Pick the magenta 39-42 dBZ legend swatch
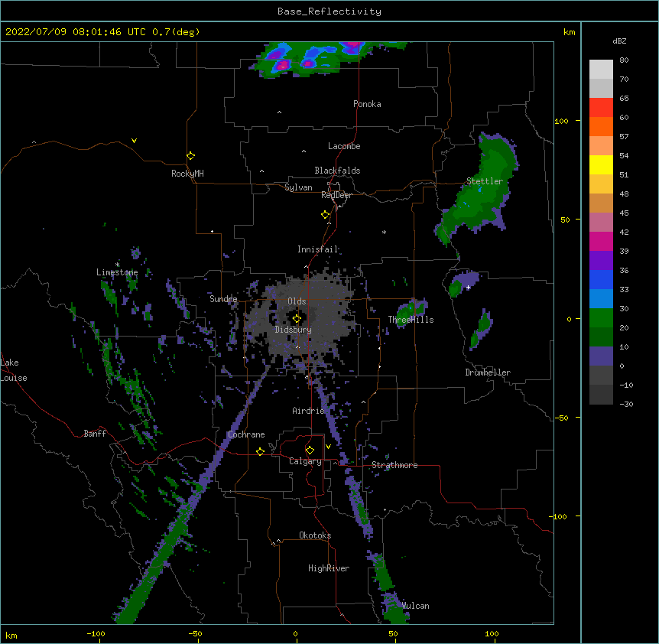659x644 pixels. [601, 241]
